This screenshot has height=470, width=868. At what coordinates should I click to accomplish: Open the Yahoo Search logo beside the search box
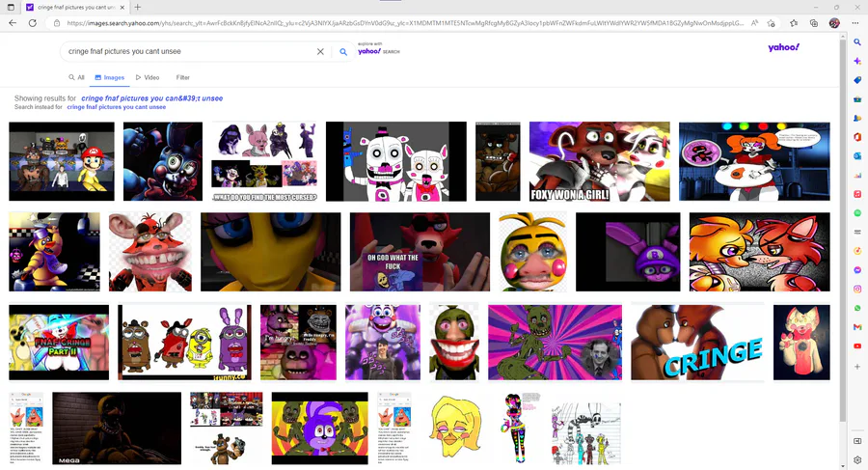click(x=379, y=51)
